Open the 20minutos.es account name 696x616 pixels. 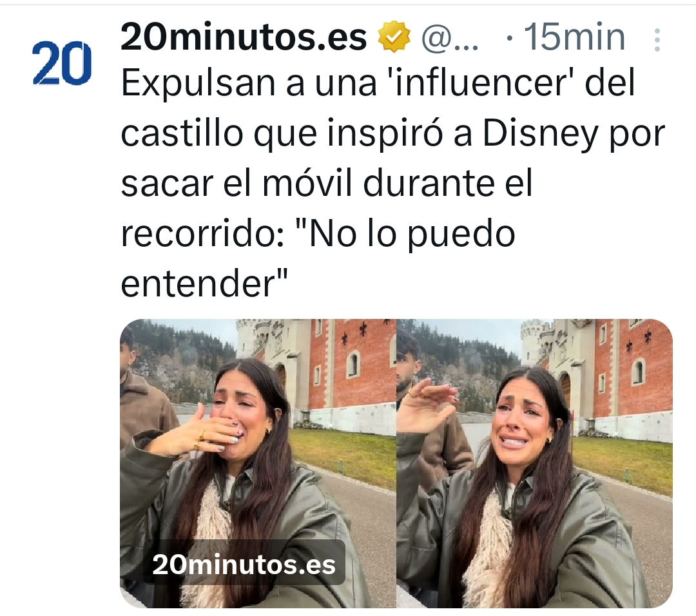(244, 37)
